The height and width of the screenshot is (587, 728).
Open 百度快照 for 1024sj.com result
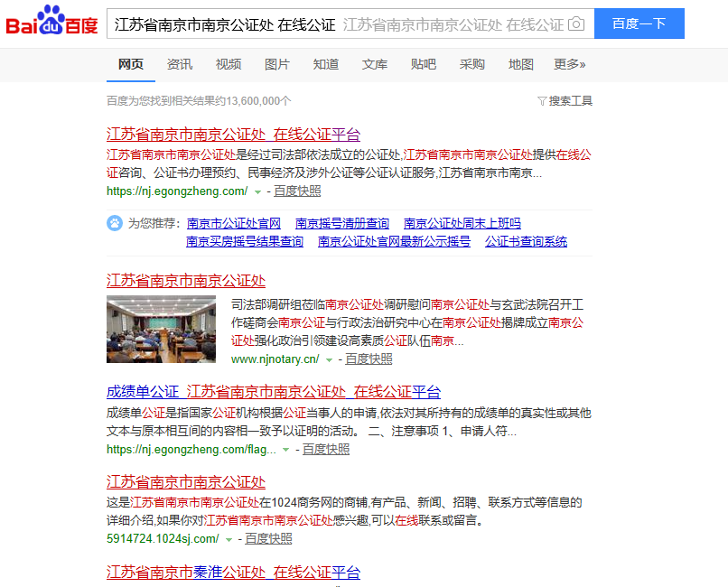[268, 539]
